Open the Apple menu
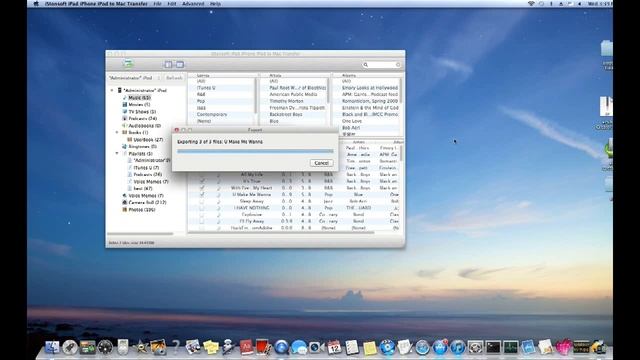Screen dimensions: 640x360 click(x=36, y=4)
